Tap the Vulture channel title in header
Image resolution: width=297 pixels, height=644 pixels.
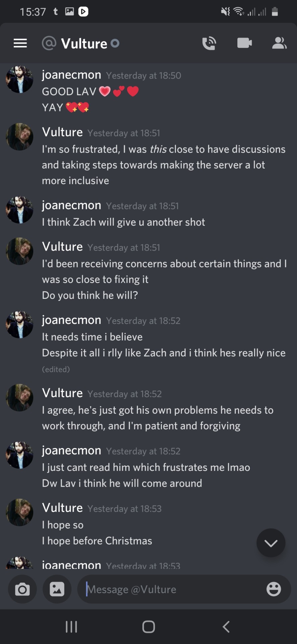pyautogui.click(x=84, y=44)
